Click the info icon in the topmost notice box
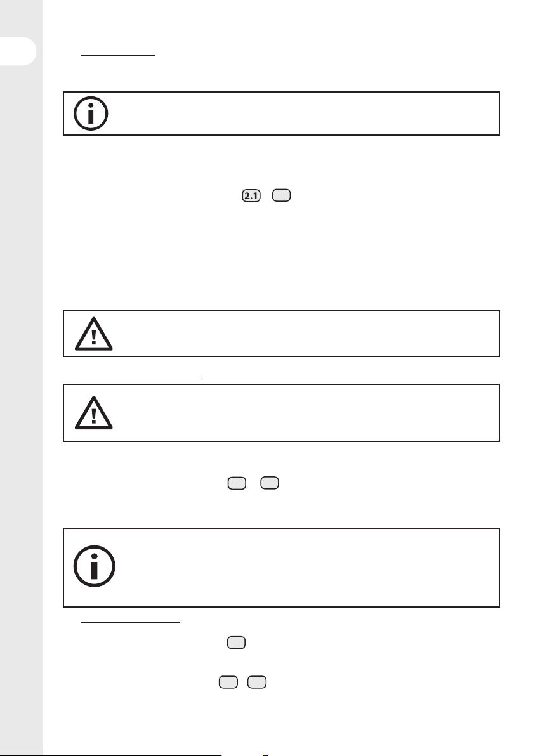 coord(91,114)
